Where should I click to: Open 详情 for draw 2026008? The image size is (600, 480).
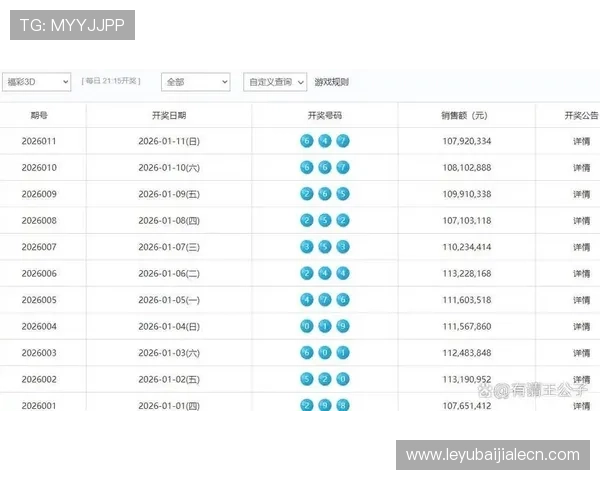[581, 220]
